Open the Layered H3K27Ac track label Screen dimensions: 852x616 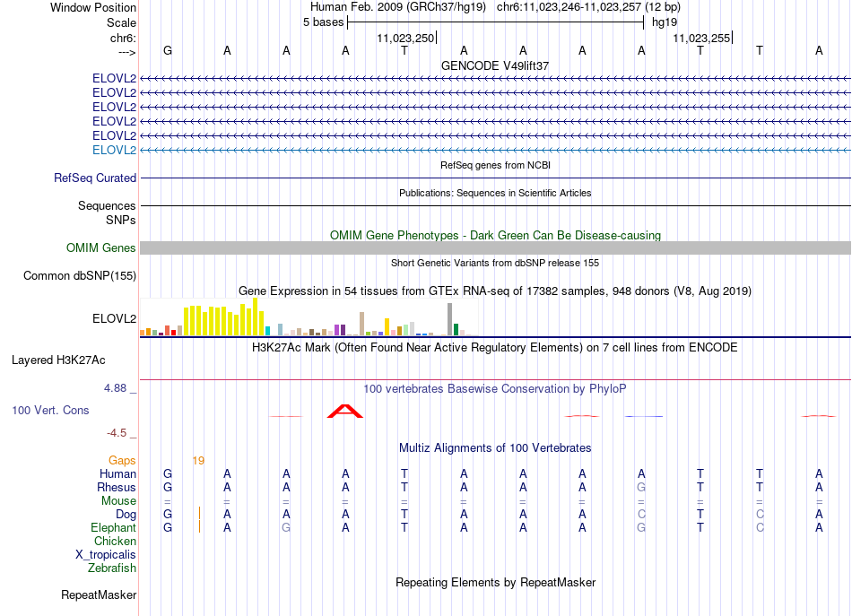coord(58,360)
